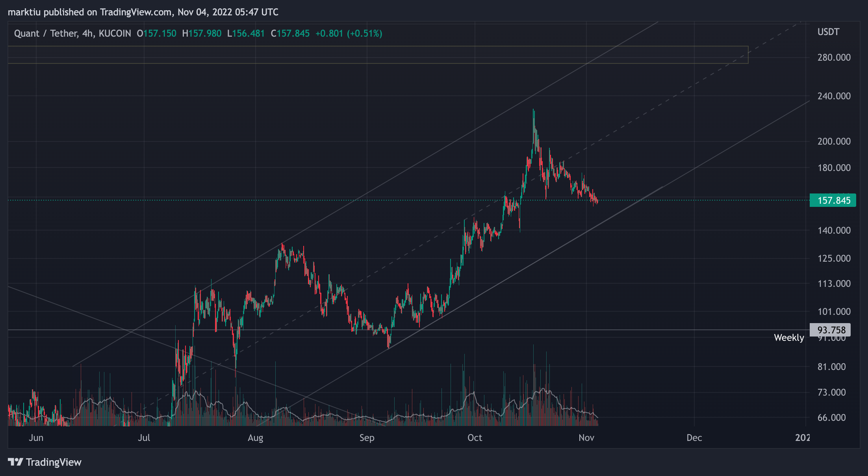Screen dimensions: 868x476
Task: Click the TradingView wordmark text
Action: [54, 462]
